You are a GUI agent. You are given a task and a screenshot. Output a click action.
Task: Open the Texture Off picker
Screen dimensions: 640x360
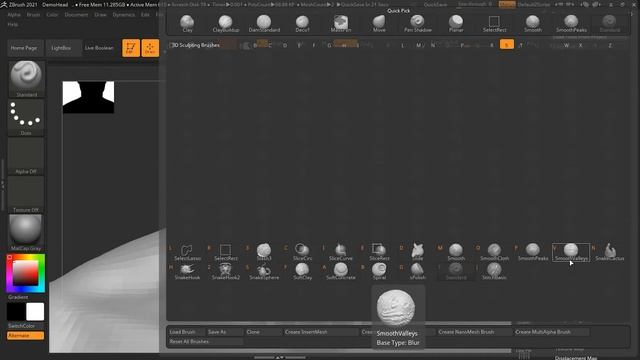[26, 194]
